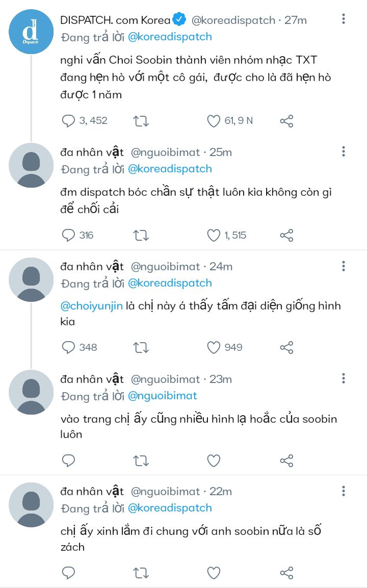Retweet the DISPATCH Korea tweet

(141, 121)
